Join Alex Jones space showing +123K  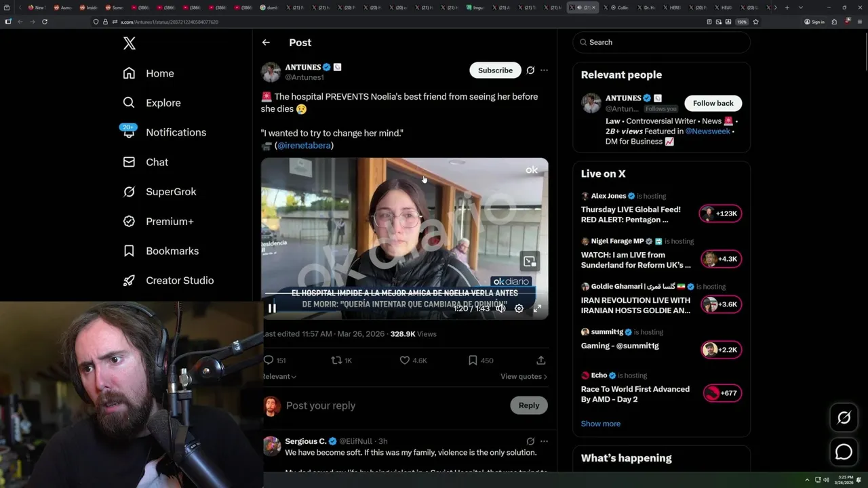pos(721,213)
